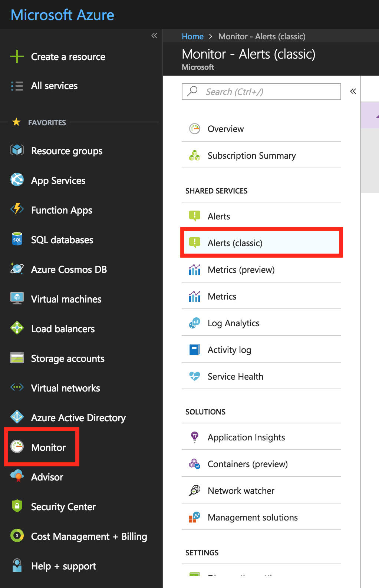379x588 pixels.
Task: Select Log Analytics in Shared Services
Action: (261, 323)
